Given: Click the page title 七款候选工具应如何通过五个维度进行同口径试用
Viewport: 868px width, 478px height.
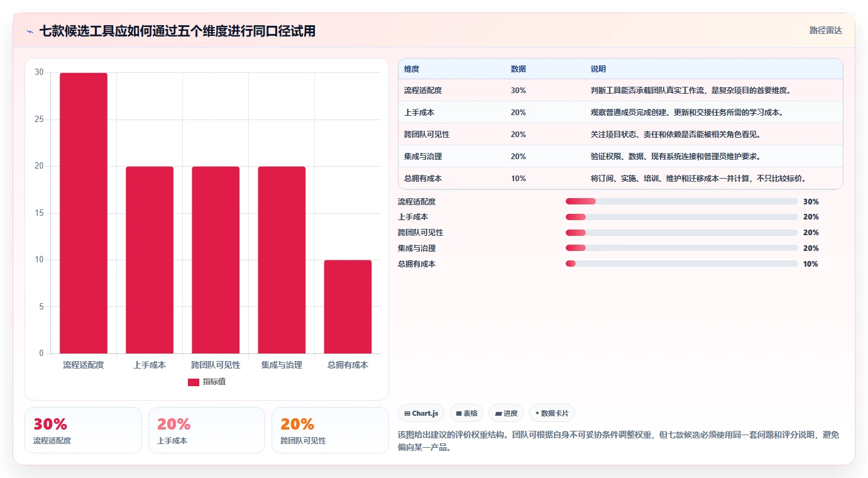Looking at the screenshot, I should coord(177,31).
